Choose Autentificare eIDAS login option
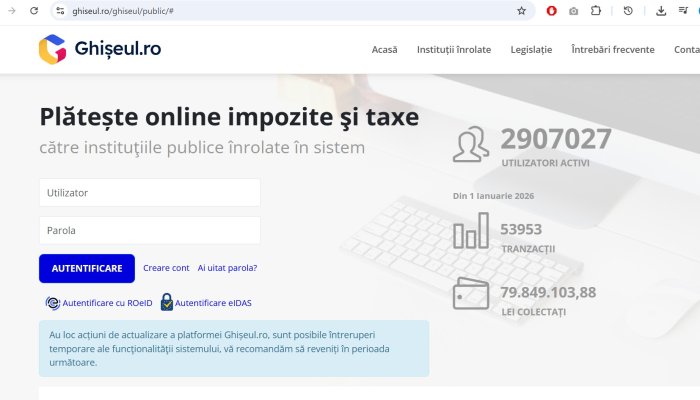Screen dimensions: 700x400 [x=206, y=302]
